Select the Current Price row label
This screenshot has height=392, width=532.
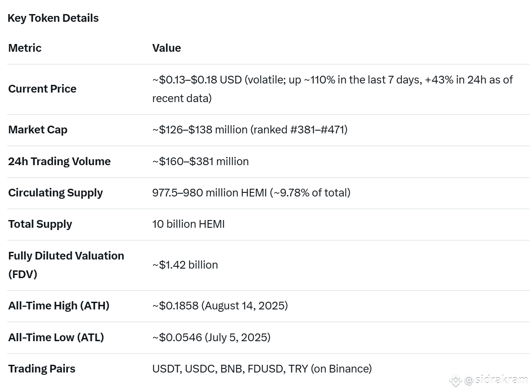tap(42, 89)
